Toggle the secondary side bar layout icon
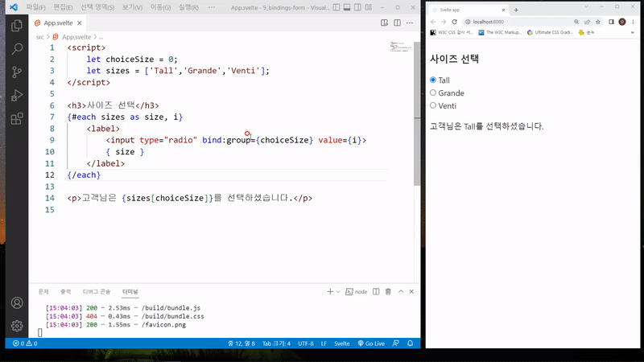644x362 pixels. coord(357,7)
